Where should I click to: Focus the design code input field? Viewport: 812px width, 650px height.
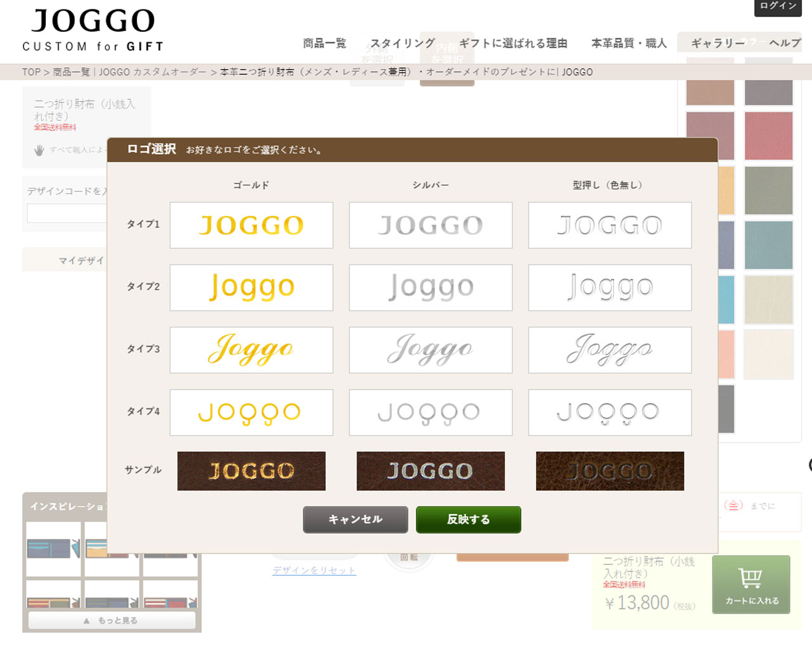pos(67,213)
